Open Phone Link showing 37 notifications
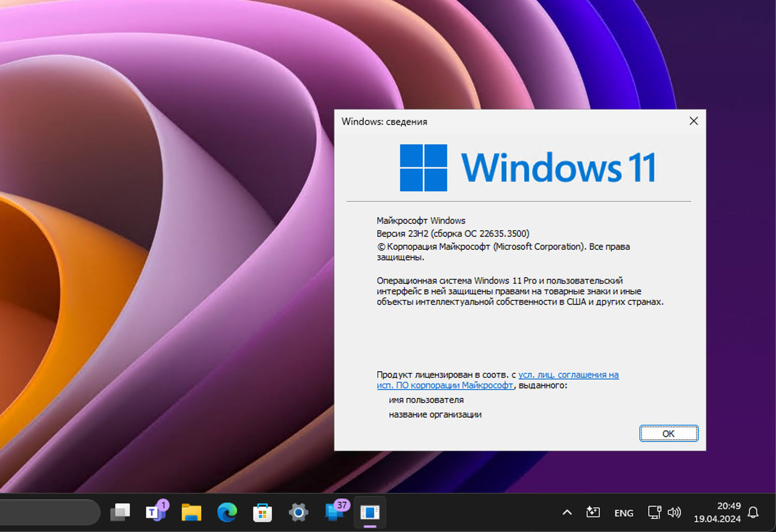 click(334, 512)
